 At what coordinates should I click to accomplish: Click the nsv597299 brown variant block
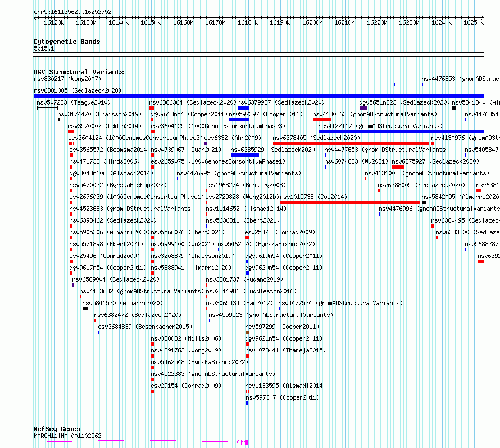click(x=247, y=332)
